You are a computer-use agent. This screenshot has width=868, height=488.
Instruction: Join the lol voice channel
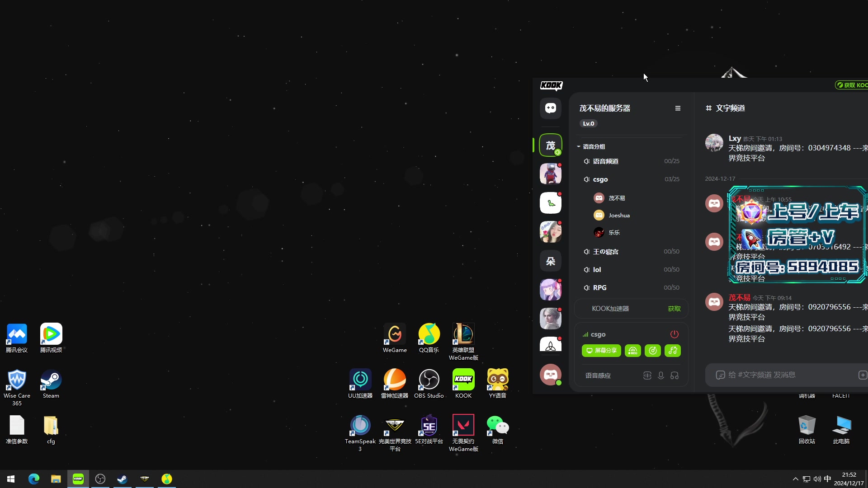[631, 270]
